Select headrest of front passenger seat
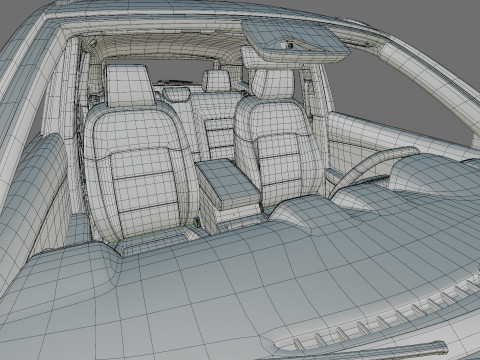 coord(129,85)
